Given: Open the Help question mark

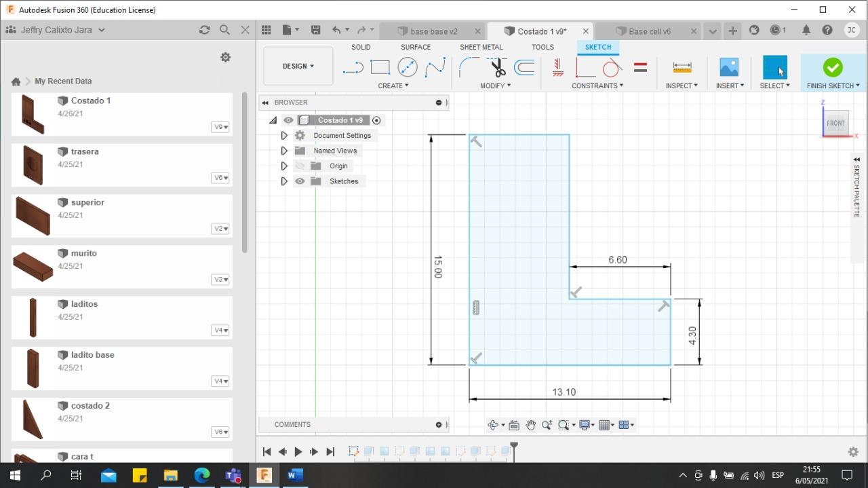Looking at the screenshot, I should point(827,30).
